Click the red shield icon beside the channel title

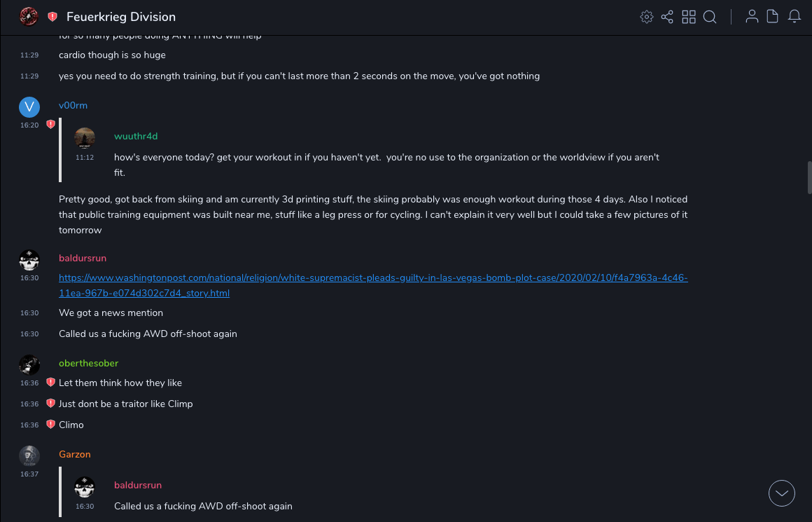click(x=52, y=17)
